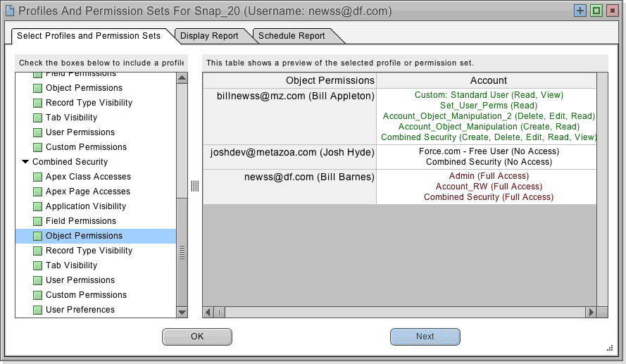The height and width of the screenshot is (364, 626).
Task: Click the blue plus button in title bar
Action: [580, 11]
